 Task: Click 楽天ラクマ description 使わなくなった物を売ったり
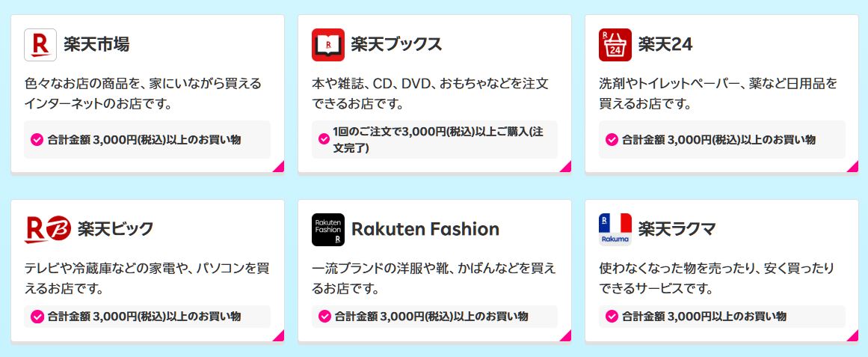pos(717,278)
